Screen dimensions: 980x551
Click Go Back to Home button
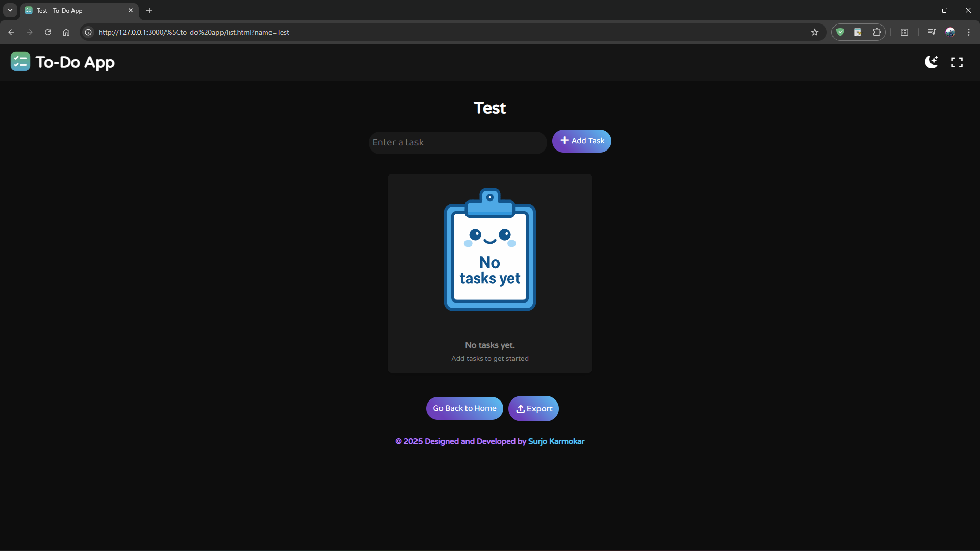(x=464, y=408)
